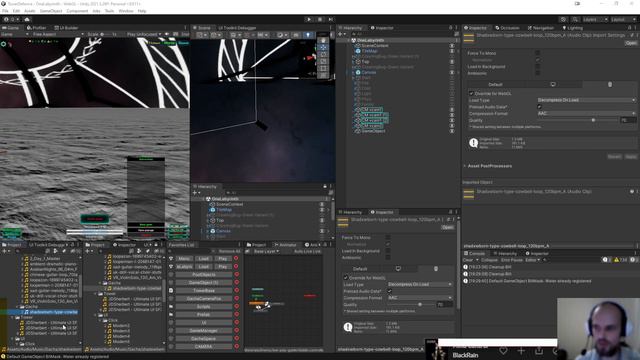This screenshot has height=360, width=640.
Task: Select OneLabyrinth scene root in top hierarchy
Action: tap(370, 40)
